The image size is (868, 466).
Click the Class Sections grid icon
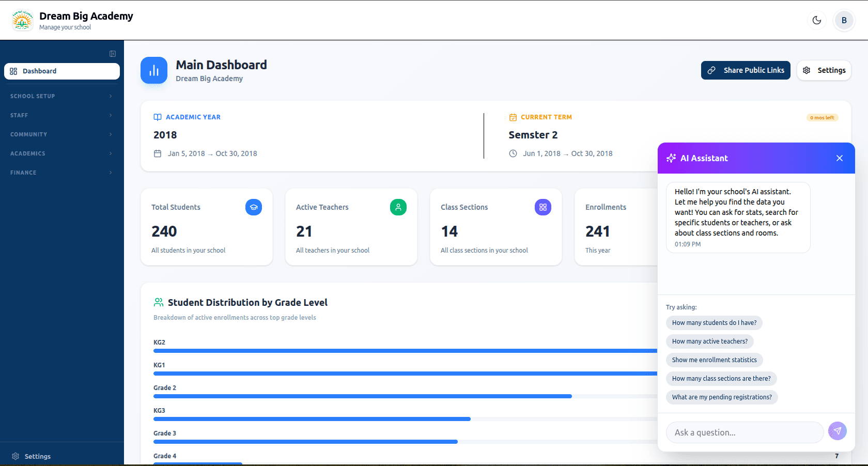pyautogui.click(x=543, y=207)
